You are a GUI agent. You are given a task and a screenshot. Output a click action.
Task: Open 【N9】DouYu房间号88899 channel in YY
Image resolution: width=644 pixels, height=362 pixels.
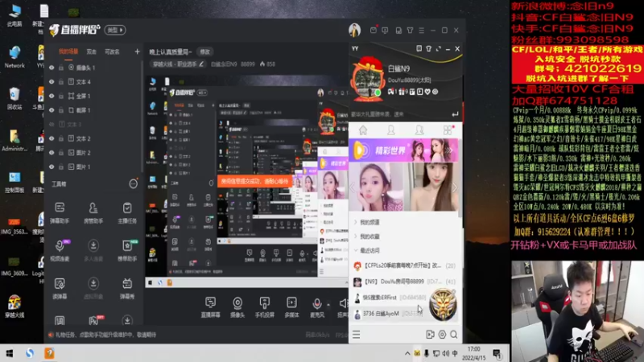click(x=405, y=282)
